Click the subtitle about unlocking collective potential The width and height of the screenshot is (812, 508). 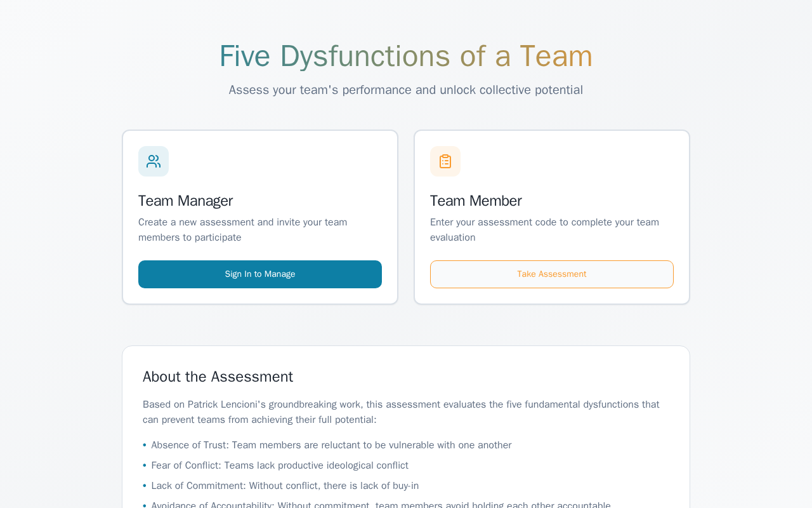point(406,90)
